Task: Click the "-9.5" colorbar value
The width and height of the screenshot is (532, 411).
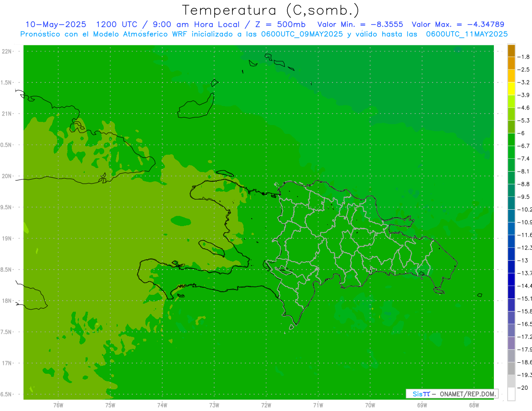Action: coord(524,197)
